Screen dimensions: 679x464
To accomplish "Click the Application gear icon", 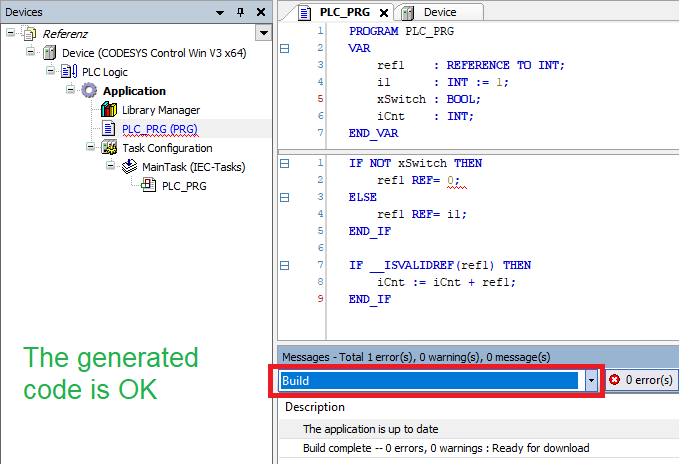I will coord(89,91).
